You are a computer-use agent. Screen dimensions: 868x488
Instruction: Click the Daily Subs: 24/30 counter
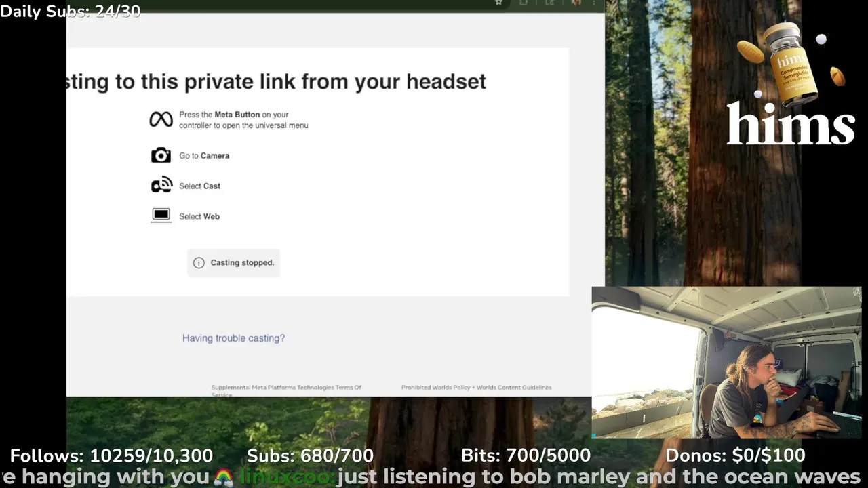tap(71, 11)
